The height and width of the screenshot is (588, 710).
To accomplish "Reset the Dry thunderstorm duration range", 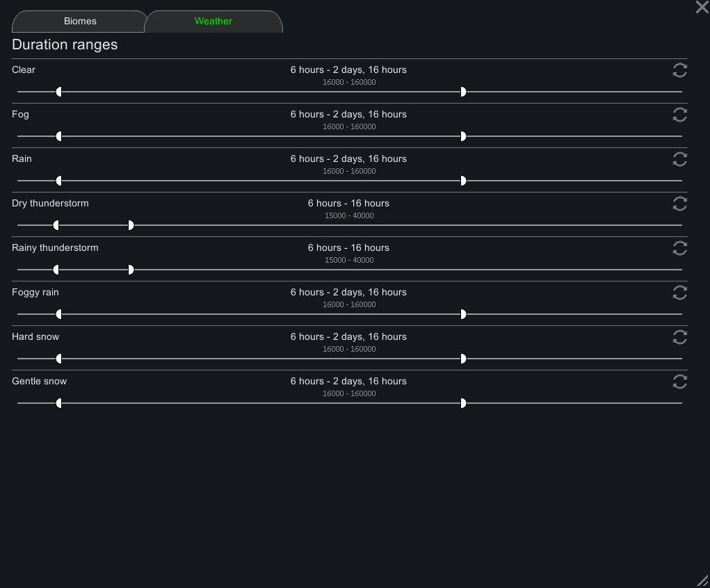I will [x=679, y=204].
